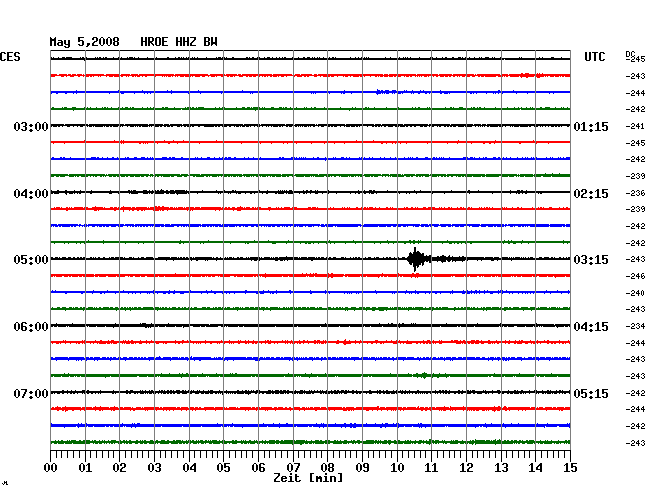Click the Zeit [min] axis title
The width and height of the screenshot is (650, 494).
(x=308, y=478)
